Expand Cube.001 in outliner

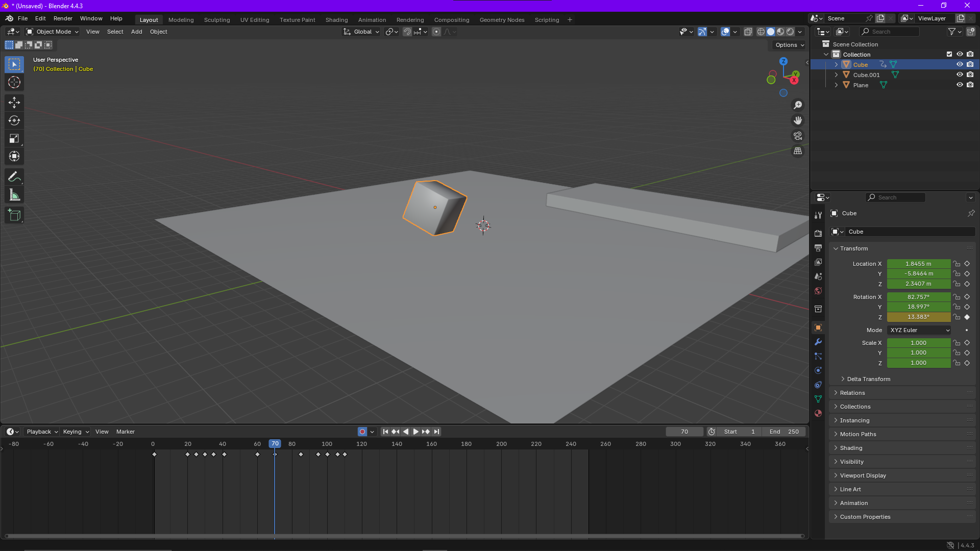pos(836,74)
